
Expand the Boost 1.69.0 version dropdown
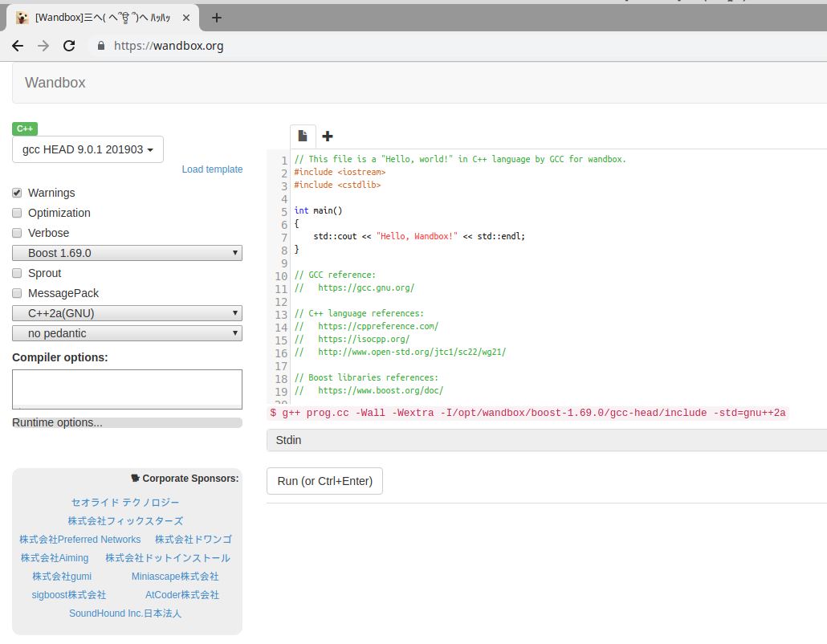pos(127,253)
